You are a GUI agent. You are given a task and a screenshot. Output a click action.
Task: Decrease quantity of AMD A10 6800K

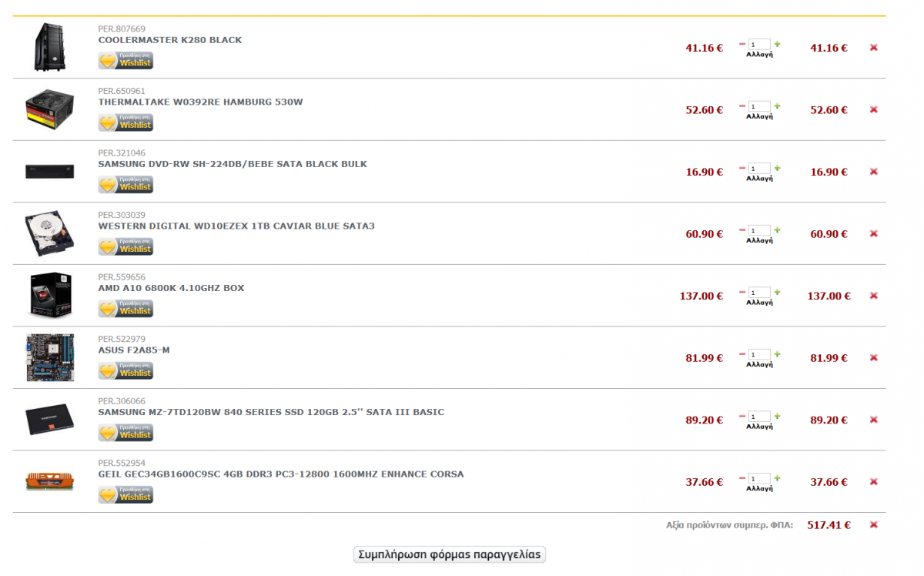coord(742,292)
